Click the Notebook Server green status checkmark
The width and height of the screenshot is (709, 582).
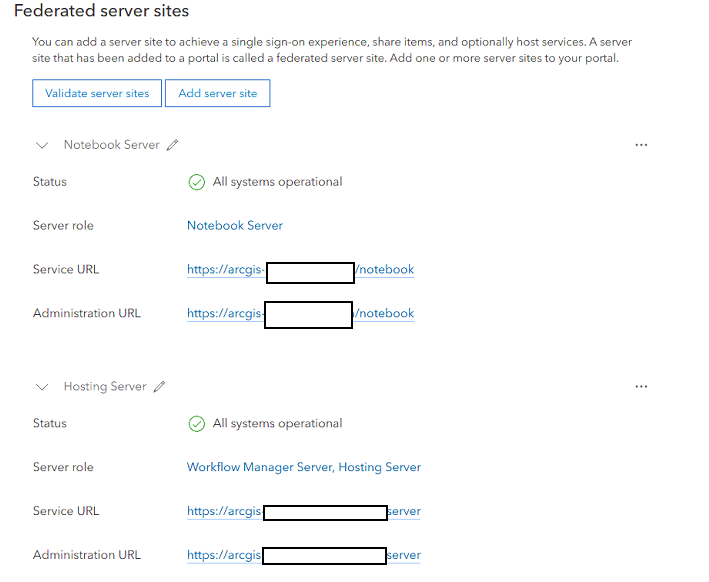click(x=197, y=183)
